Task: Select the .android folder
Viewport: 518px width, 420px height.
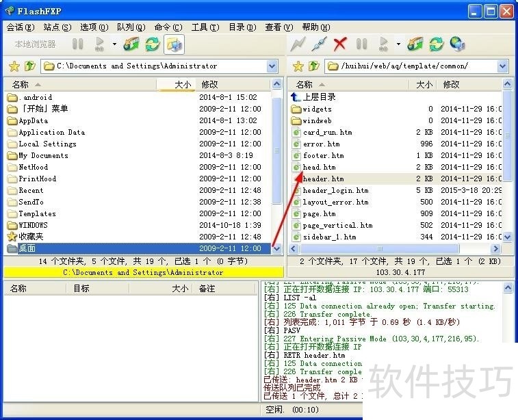Action: pyautogui.click(x=138, y=97)
